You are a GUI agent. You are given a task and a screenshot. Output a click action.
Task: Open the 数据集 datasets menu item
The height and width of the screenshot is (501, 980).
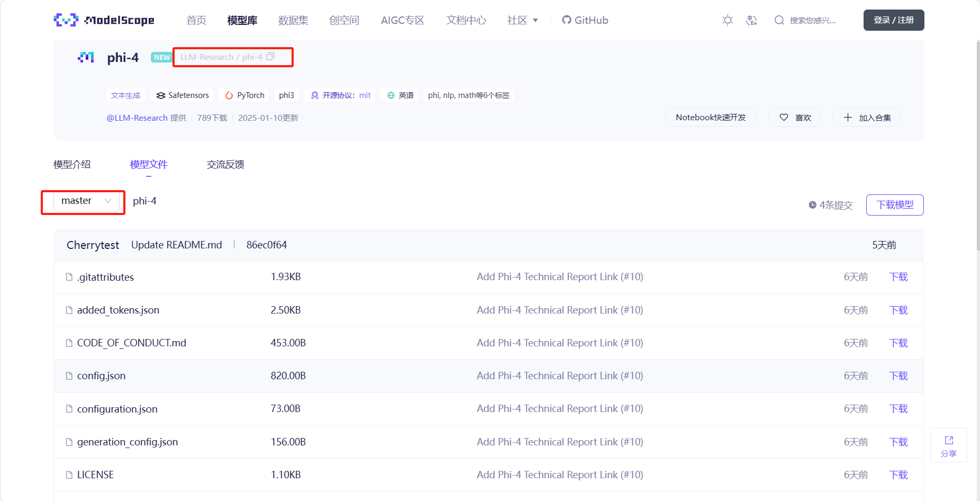[293, 20]
